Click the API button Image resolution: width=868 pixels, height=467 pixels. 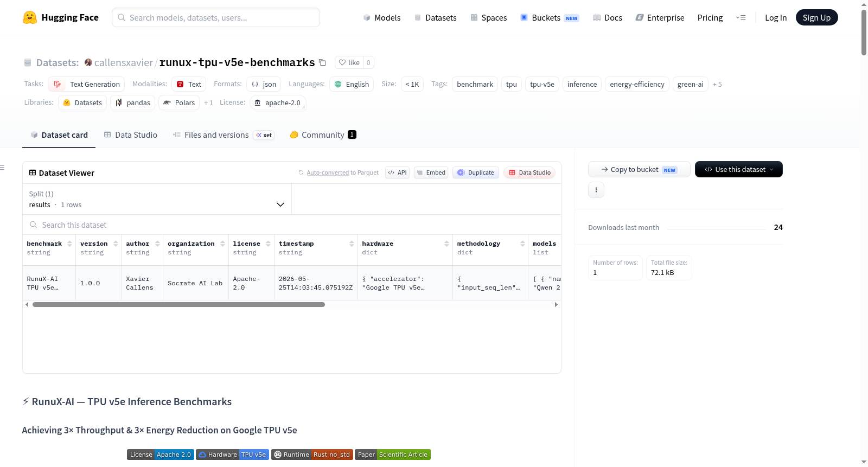397,172
